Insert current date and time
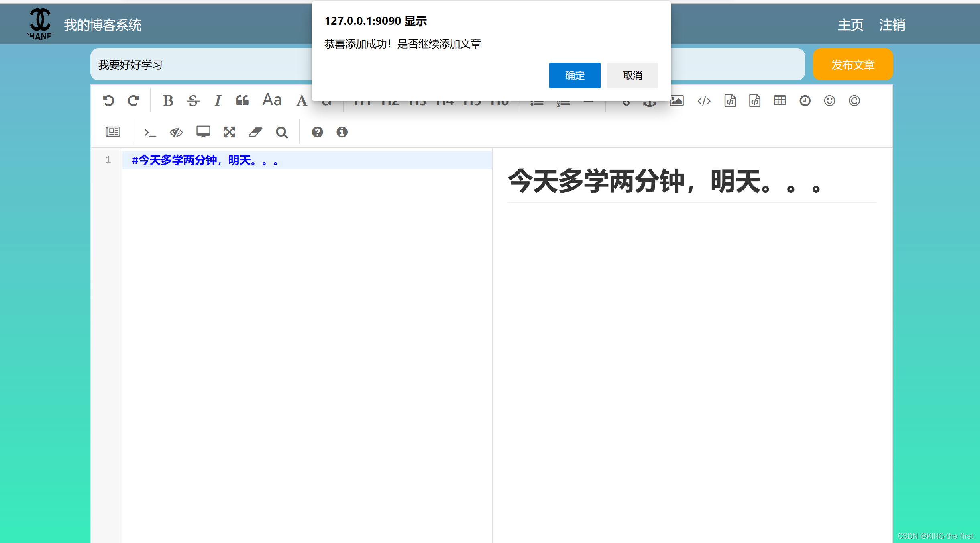 [x=805, y=101]
